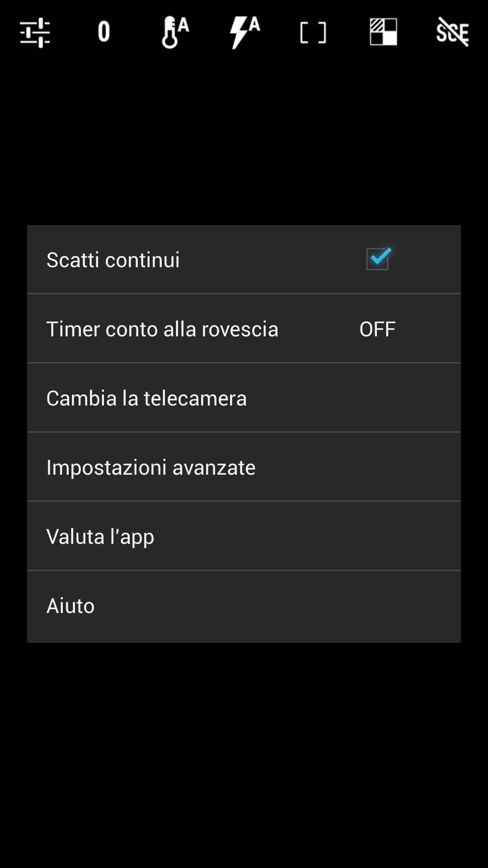
Task: Uncheck the Scatti continui checkbox
Action: coord(378,259)
